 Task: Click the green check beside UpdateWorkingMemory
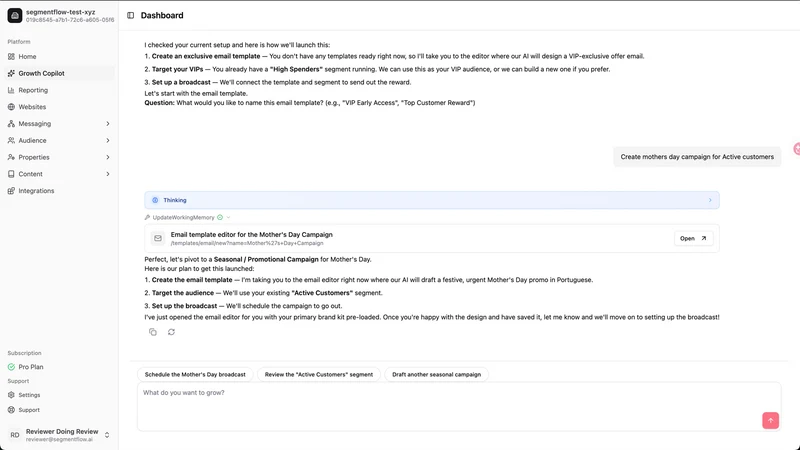point(220,217)
